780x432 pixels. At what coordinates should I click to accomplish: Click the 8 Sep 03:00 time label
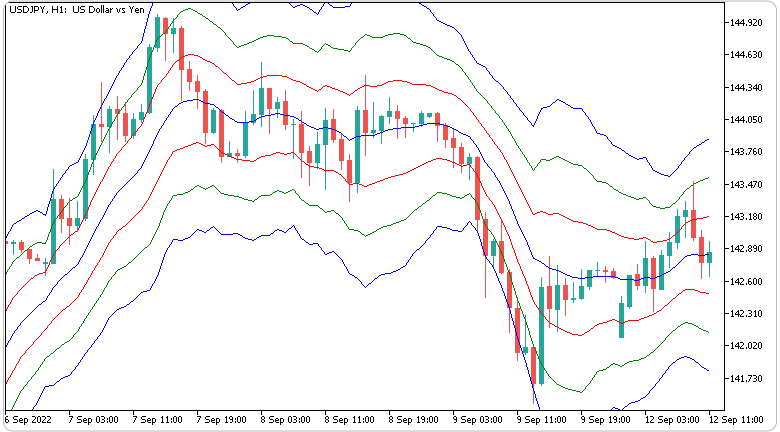tap(286, 419)
